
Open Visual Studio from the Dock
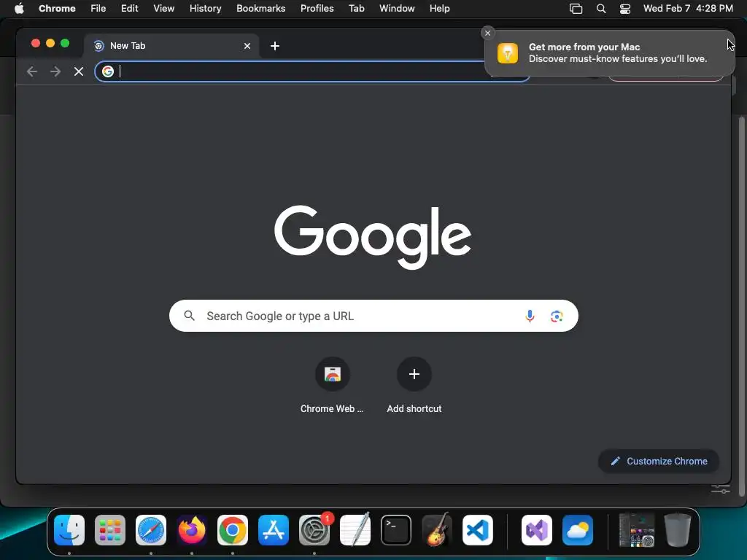point(537,530)
